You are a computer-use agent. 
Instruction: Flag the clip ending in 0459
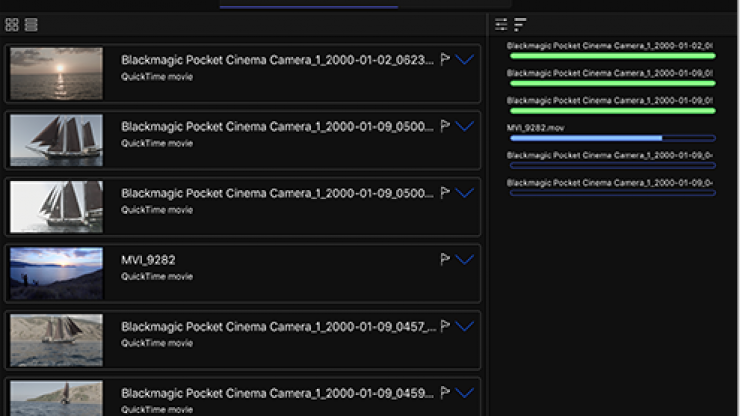click(x=445, y=393)
